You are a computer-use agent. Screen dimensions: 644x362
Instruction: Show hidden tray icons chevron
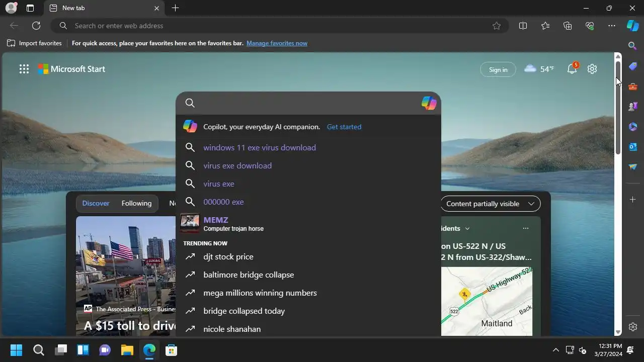(555, 350)
